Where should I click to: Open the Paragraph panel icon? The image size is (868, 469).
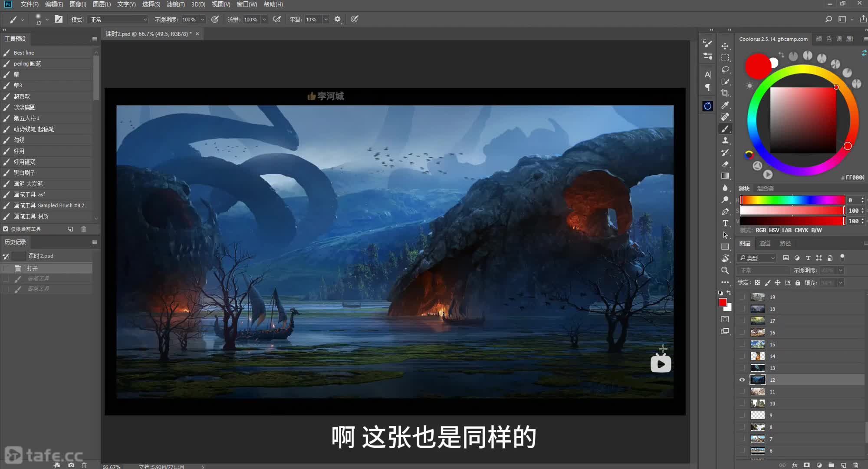pyautogui.click(x=707, y=87)
